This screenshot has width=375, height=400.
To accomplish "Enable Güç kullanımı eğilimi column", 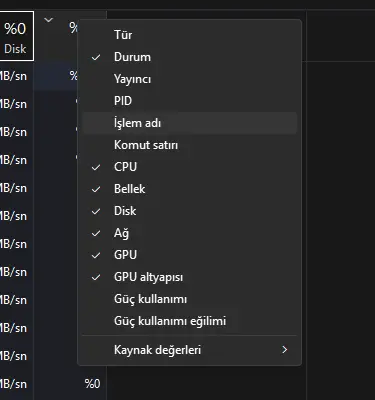I will pos(189,321).
